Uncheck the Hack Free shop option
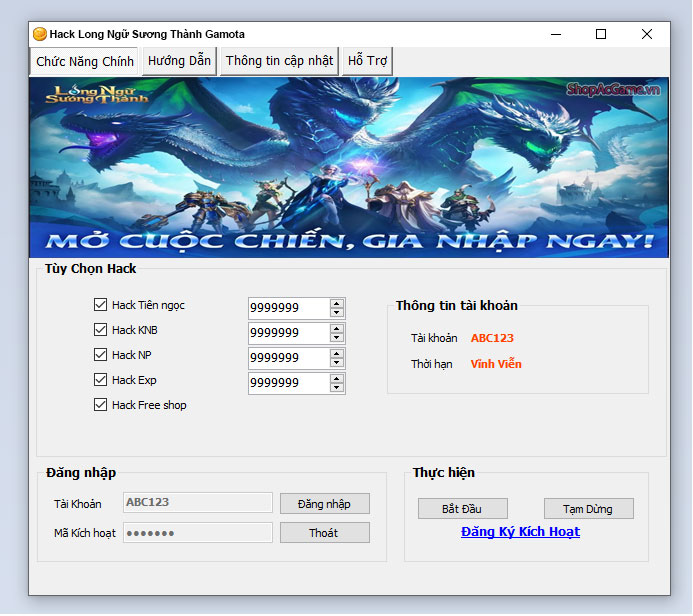 pyautogui.click(x=100, y=405)
